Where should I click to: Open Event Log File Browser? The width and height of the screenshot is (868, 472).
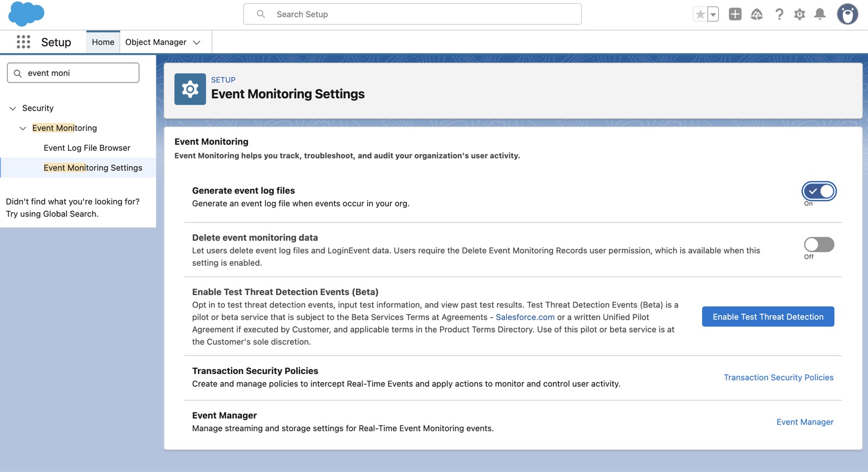coord(87,148)
